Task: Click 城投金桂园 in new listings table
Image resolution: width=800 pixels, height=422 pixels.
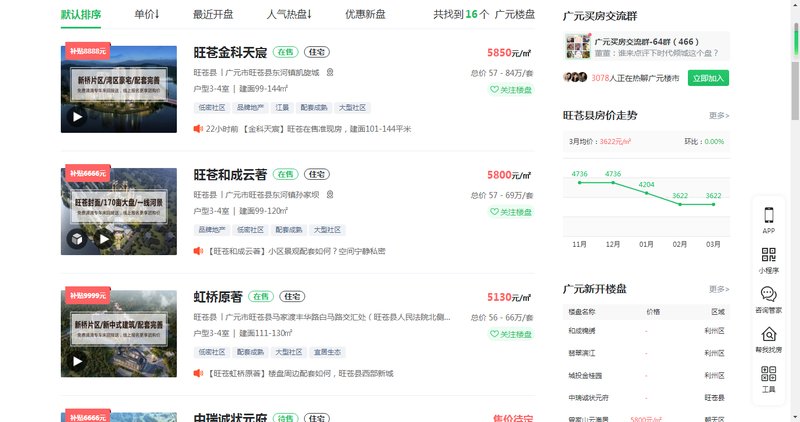Action: pos(585,376)
